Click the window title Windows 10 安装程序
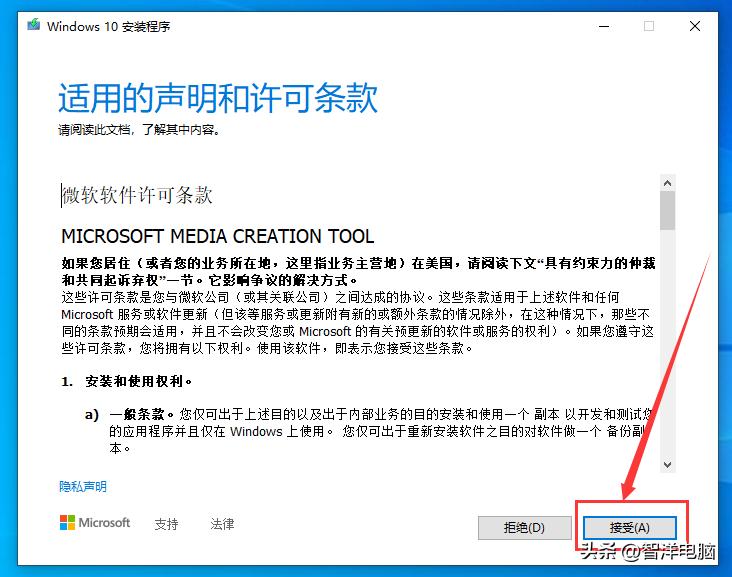 108,27
